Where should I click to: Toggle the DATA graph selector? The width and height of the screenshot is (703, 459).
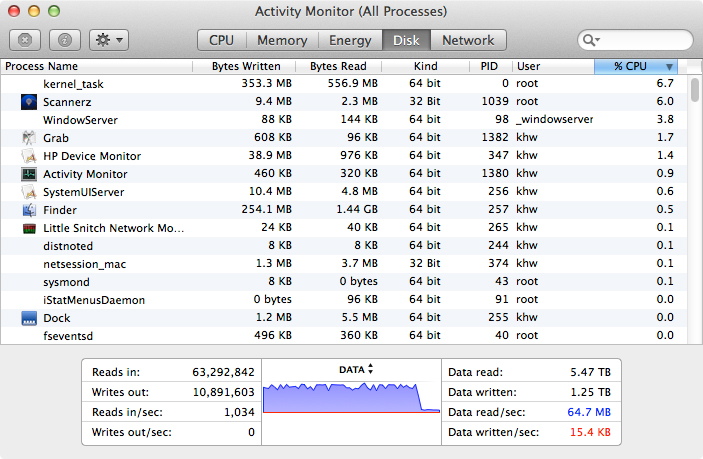click(x=356, y=369)
